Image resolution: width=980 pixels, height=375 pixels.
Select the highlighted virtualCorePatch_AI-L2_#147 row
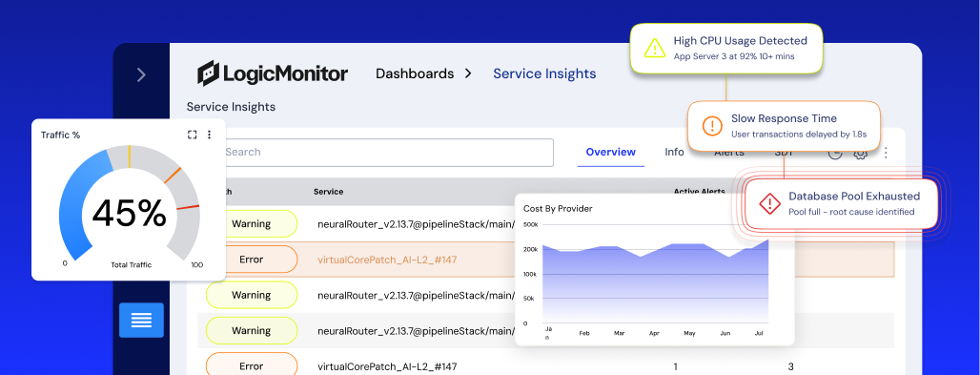coord(545,260)
